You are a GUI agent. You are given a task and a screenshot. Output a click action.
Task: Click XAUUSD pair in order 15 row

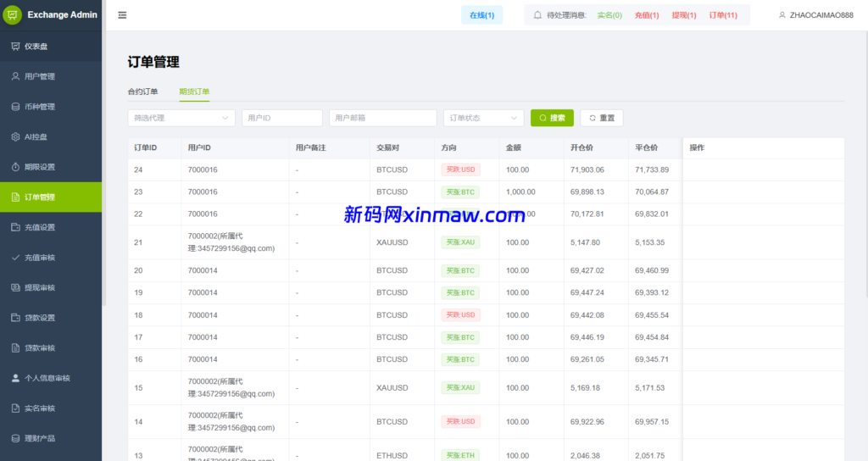tap(392, 388)
